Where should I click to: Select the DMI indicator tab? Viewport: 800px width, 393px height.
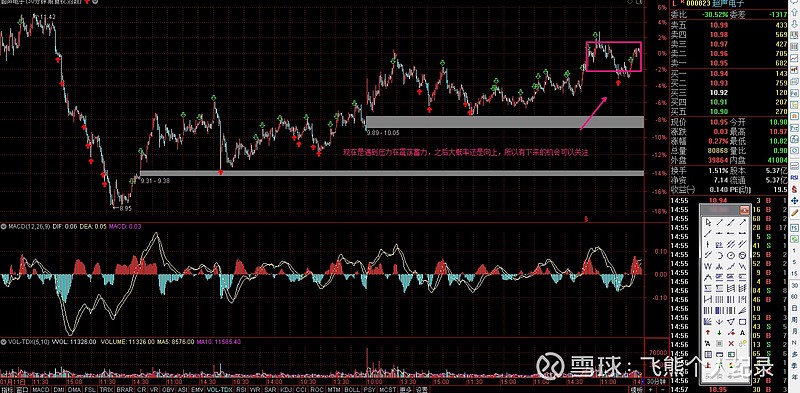pyautogui.click(x=59, y=389)
